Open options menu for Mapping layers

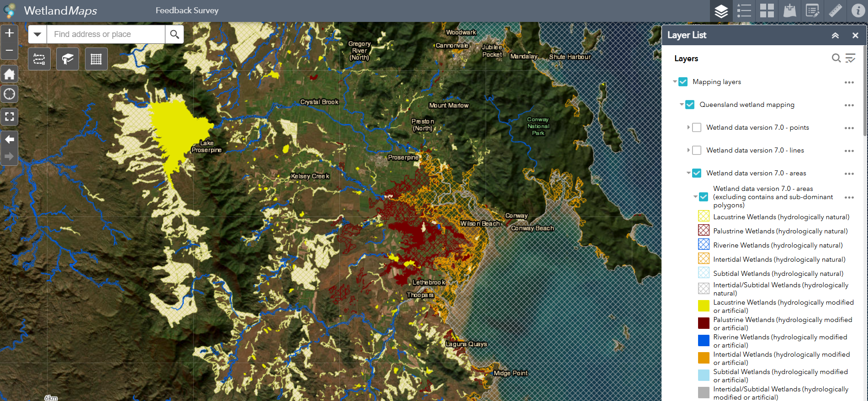coord(849,82)
